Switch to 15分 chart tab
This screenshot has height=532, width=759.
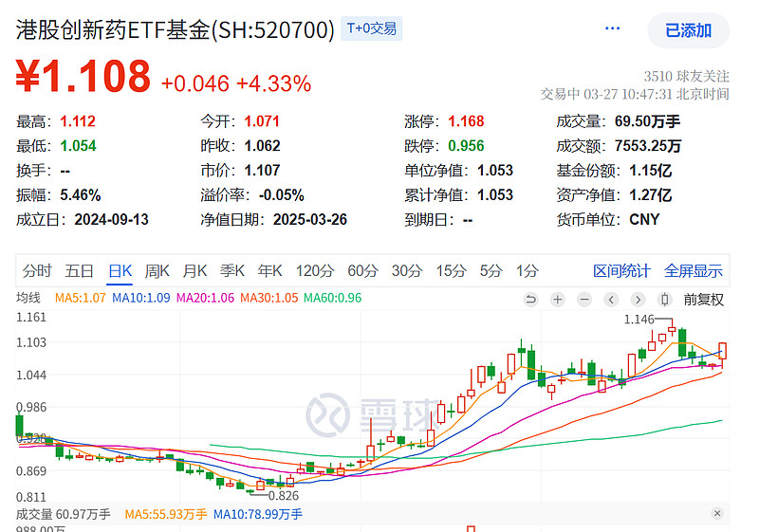coord(452,271)
